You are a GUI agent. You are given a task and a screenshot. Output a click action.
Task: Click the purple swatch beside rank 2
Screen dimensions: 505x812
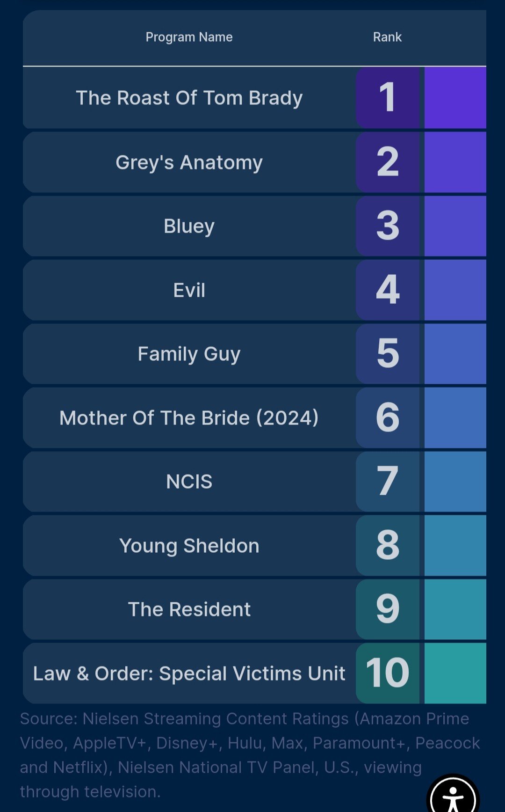[455, 162]
